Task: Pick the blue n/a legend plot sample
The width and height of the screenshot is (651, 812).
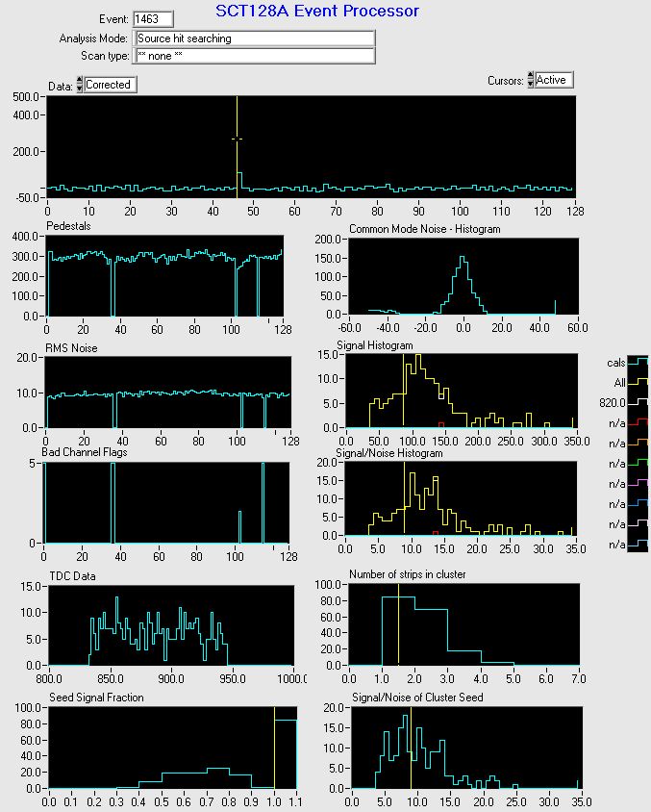Action: (639, 503)
